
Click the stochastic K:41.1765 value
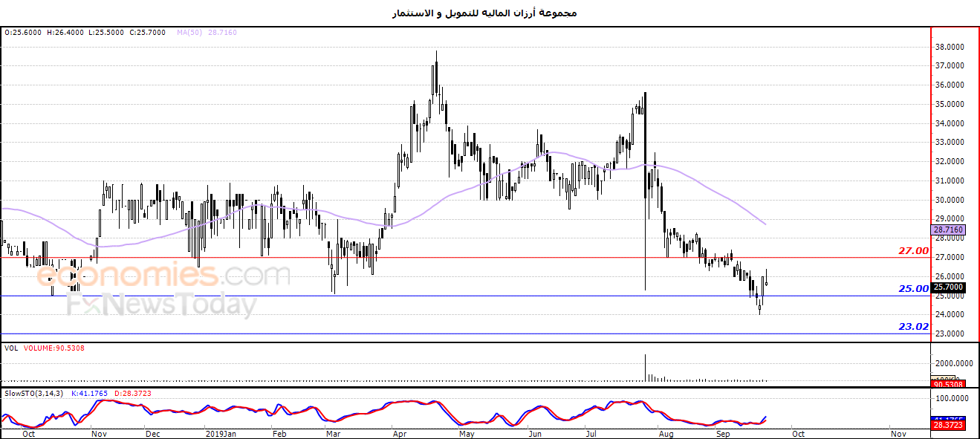click(x=90, y=393)
